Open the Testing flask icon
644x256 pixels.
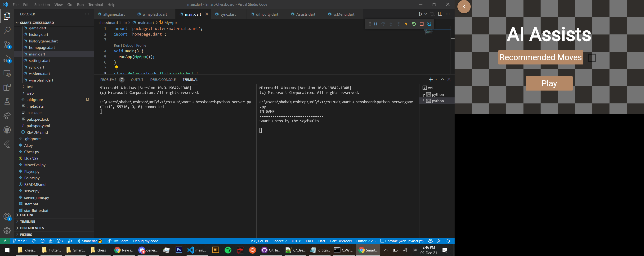(x=7, y=101)
